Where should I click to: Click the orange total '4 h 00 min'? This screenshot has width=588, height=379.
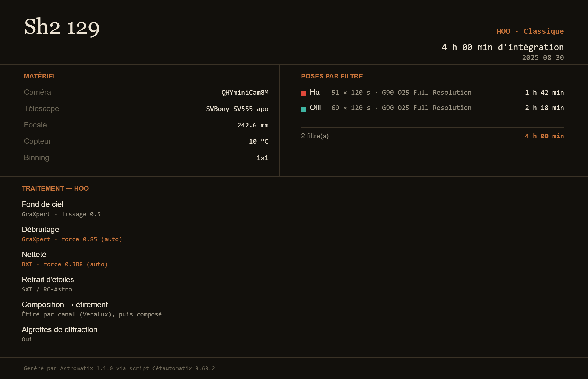(544, 136)
